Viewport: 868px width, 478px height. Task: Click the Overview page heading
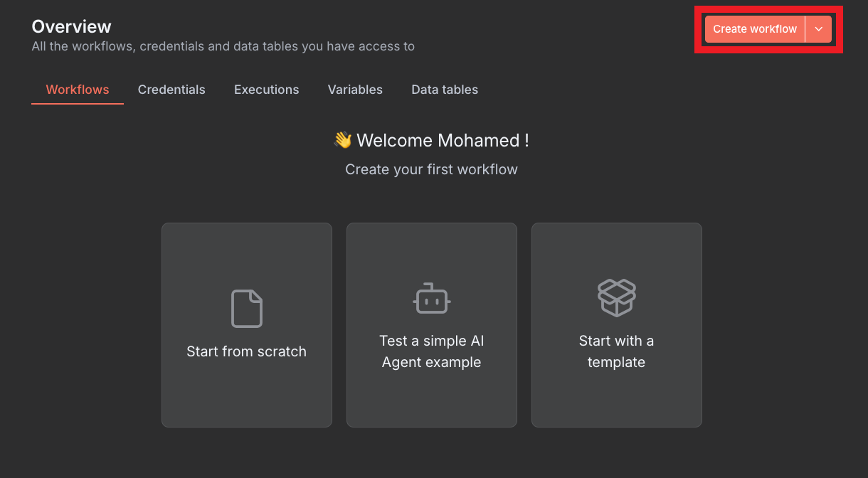(x=71, y=26)
